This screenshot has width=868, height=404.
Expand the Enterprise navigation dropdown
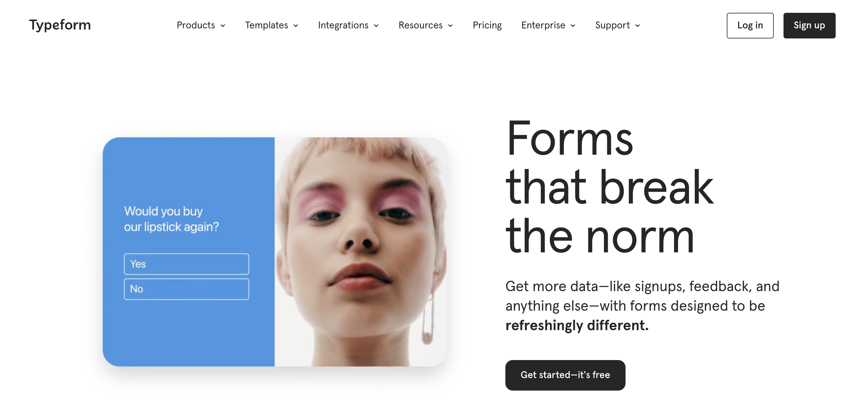tap(549, 25)
